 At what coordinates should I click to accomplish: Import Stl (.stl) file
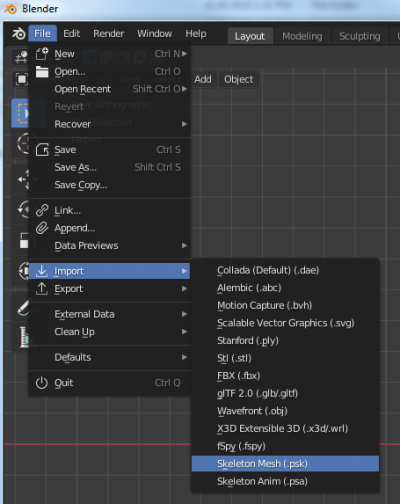pyautogui.click(x=285, y=358)
